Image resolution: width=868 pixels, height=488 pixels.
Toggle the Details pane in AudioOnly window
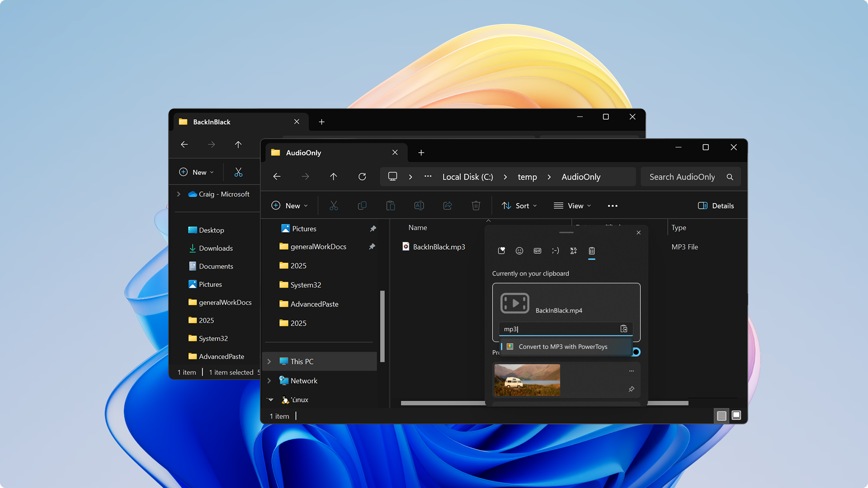[x=716, y=206]
